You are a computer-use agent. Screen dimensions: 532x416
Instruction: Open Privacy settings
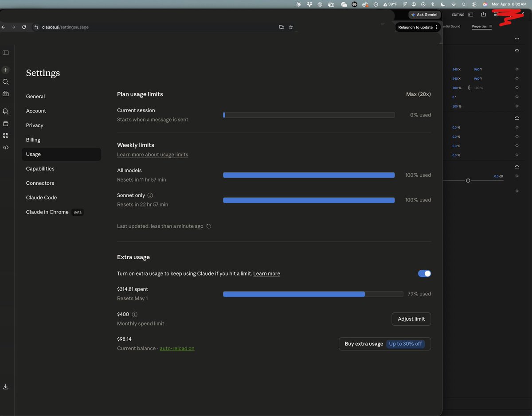(61, 125)
